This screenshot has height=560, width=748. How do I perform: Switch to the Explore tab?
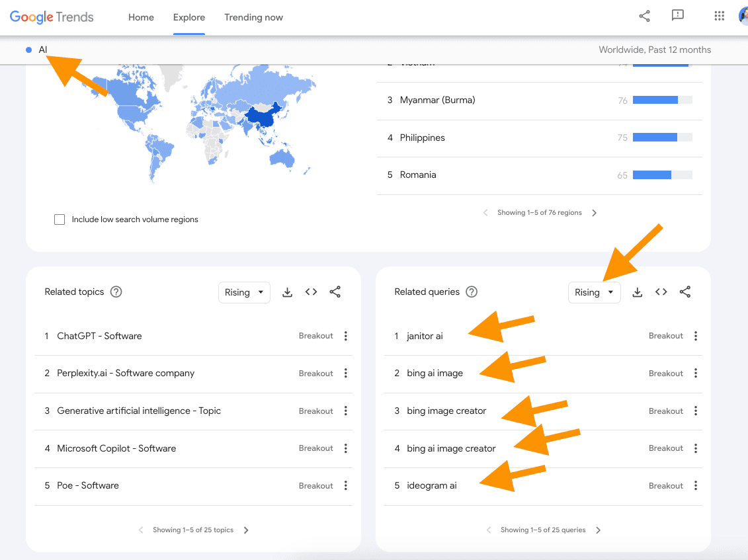[189, 17]
